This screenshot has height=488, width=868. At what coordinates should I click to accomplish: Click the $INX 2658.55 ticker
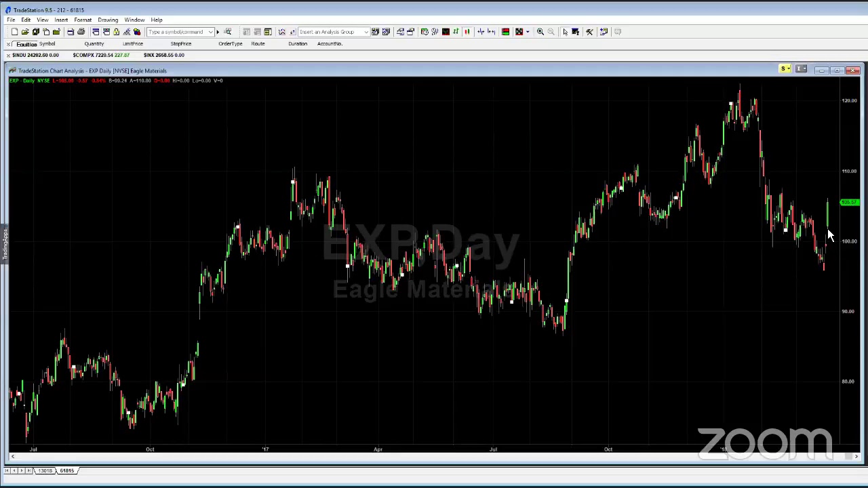tap(164, 55)
